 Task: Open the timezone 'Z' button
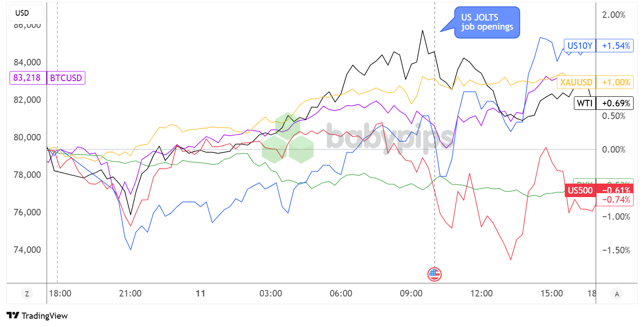click(x=27, y=294)
